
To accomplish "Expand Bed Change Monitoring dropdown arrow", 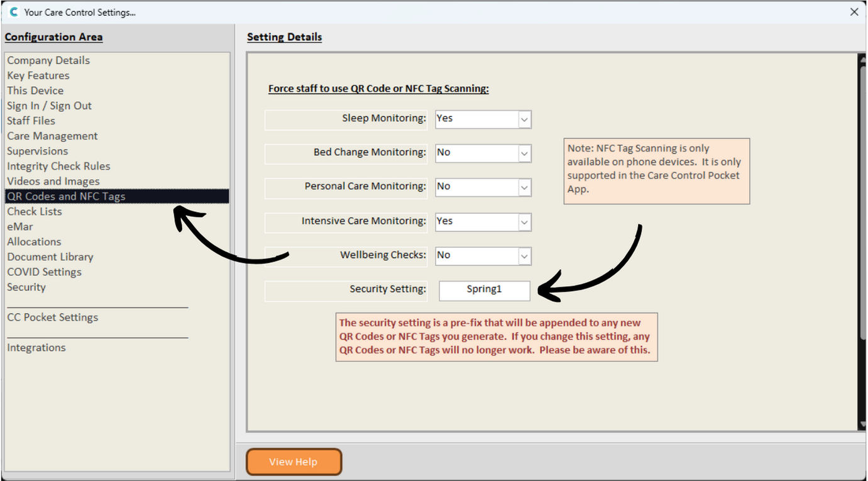I will 524,153.
